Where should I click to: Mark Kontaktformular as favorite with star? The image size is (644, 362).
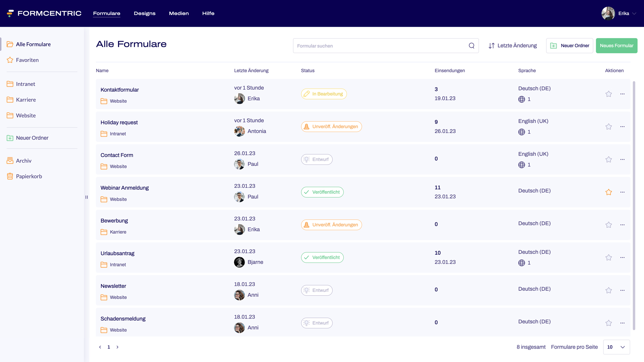pos(608,94)
